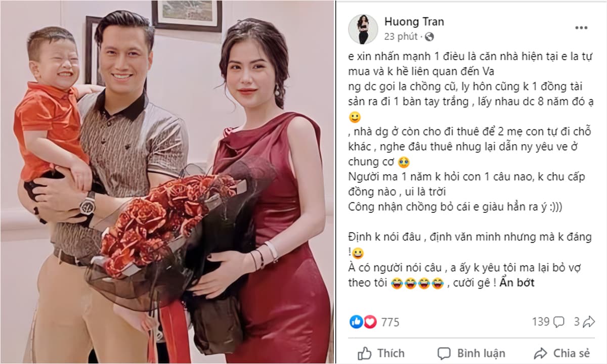Open the 23 phút timestamp link
This screenshot has width=607, height=364.
(x=401, y=36)
